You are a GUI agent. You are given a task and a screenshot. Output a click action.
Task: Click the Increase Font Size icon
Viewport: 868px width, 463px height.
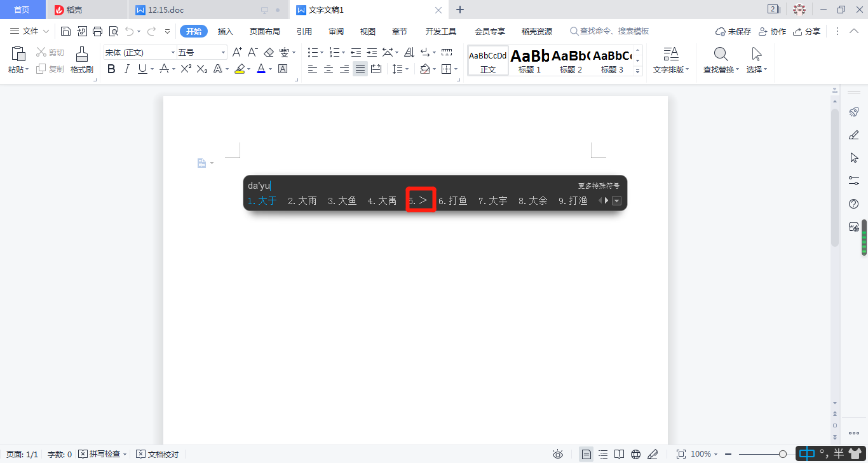pyautogui.click(x=237, y=52)
